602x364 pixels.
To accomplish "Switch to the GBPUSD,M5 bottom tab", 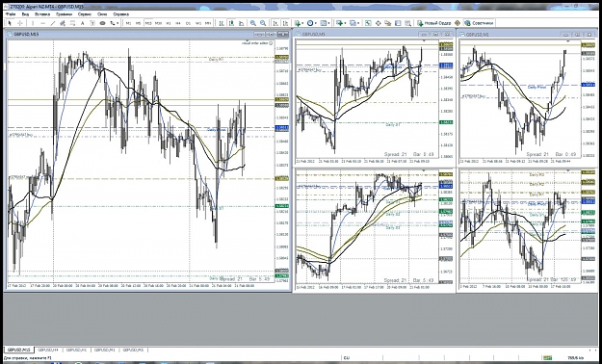I will [133, 350].
